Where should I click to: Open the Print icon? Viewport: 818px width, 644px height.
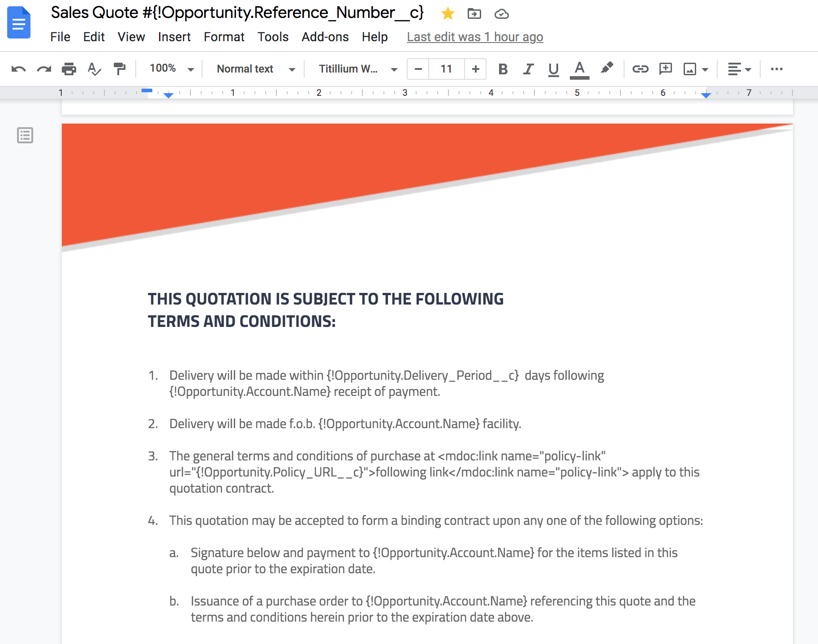click(x=69, y=69)
